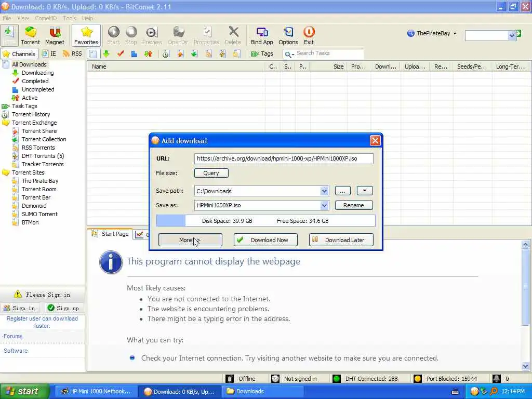Click the IE channel icon
532x399 pixels.
point(49,54)
